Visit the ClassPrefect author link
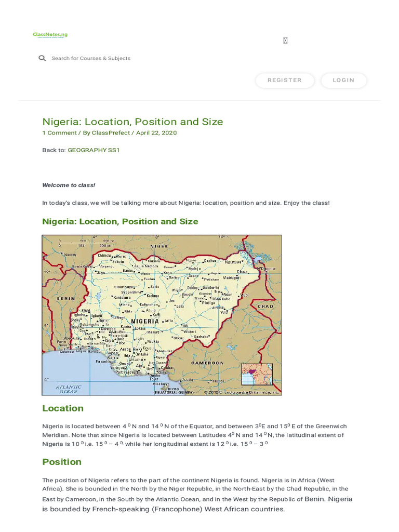This screenshot has width=399, height=532. pos(111,132)
